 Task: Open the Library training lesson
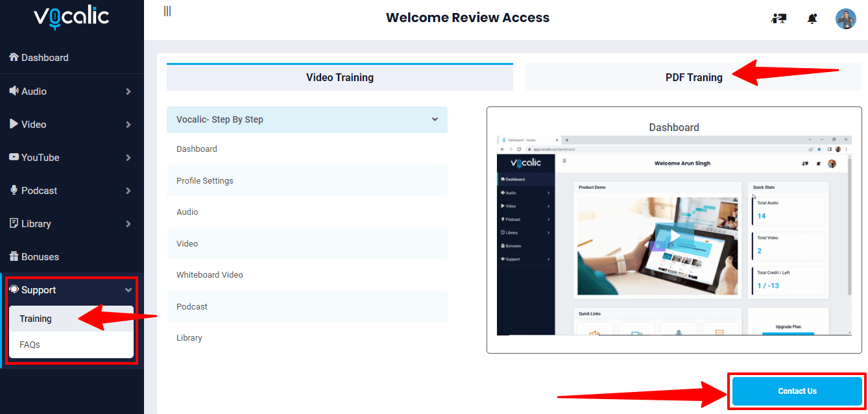coord(307,337)
